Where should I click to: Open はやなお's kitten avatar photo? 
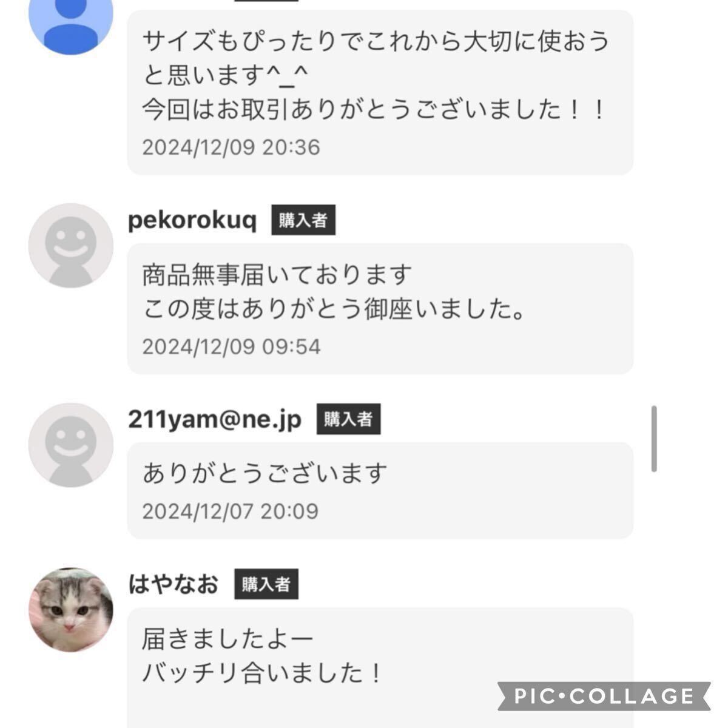71,610
